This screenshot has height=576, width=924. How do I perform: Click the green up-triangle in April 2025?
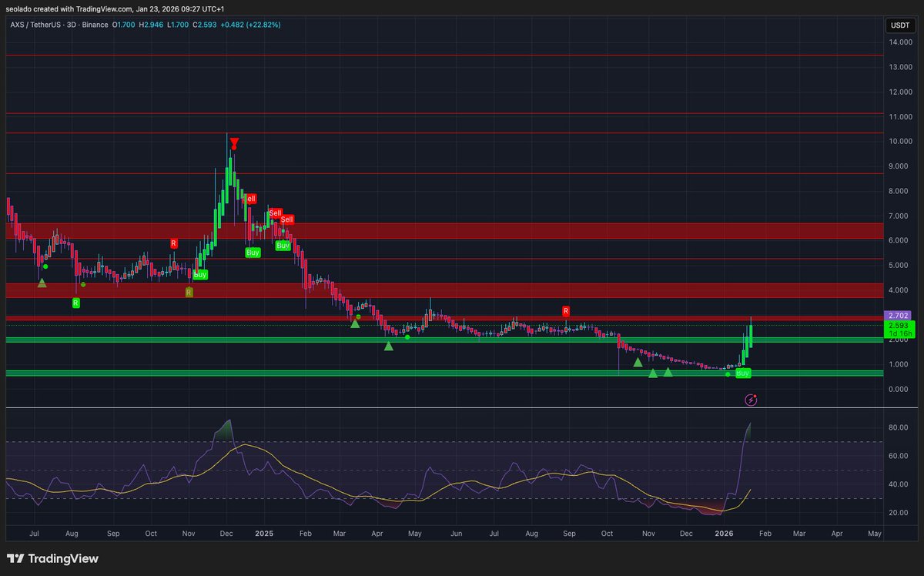coord(389,347)
